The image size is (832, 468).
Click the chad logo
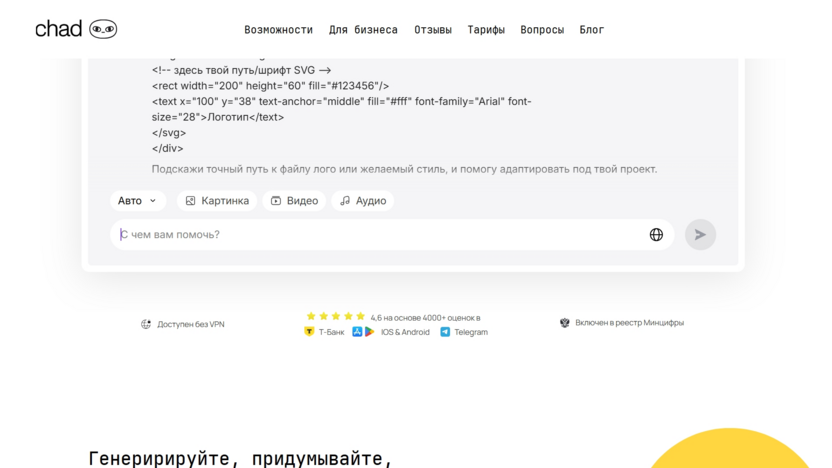click(76, 29)
